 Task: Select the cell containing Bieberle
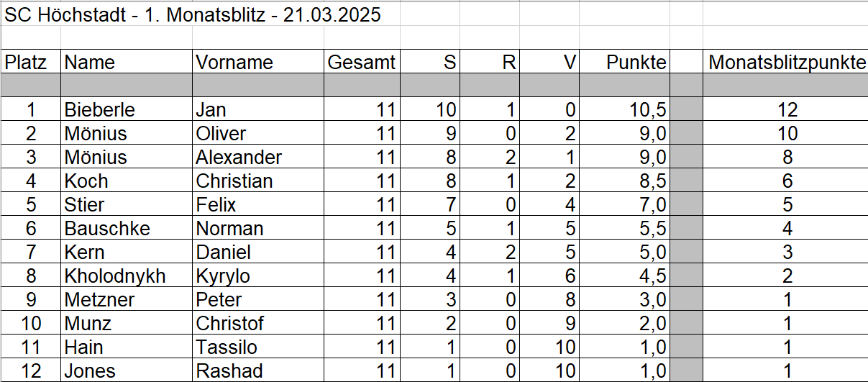pyautogui.click(x=100, y=110)
